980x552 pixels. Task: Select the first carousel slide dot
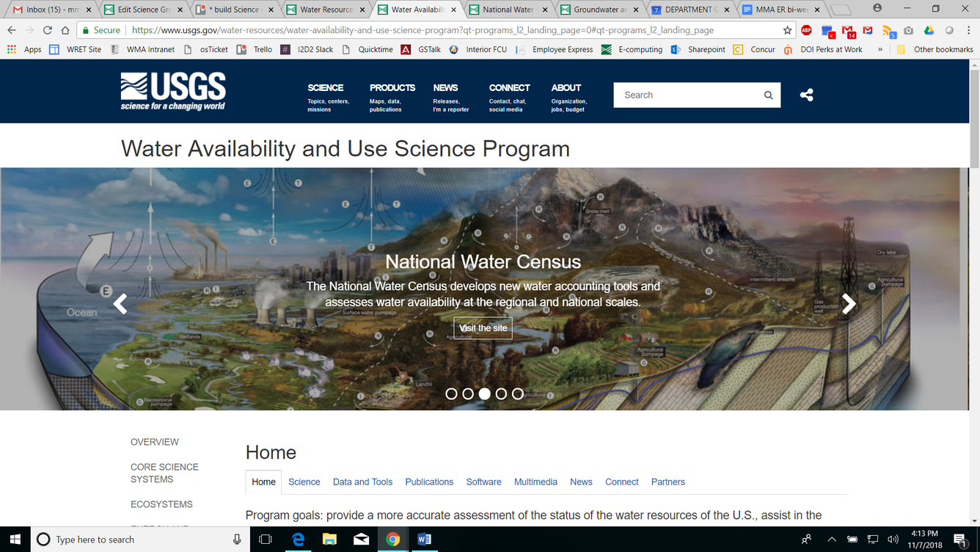(451, 394)
